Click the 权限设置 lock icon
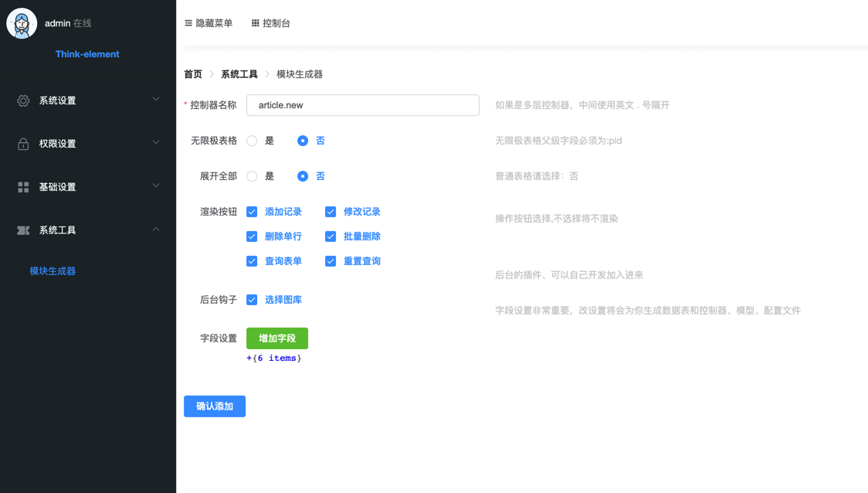The height and width of the screenshot is (493, 868). pos(23,144)
